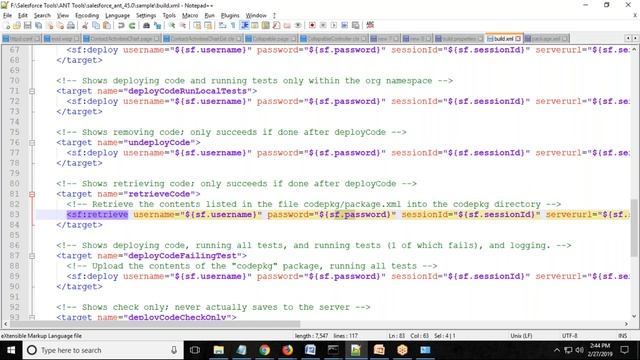The width and height of the screenshot is (640, 360).
Task: Open Task View on the taskbar
Action: (195, 350)
